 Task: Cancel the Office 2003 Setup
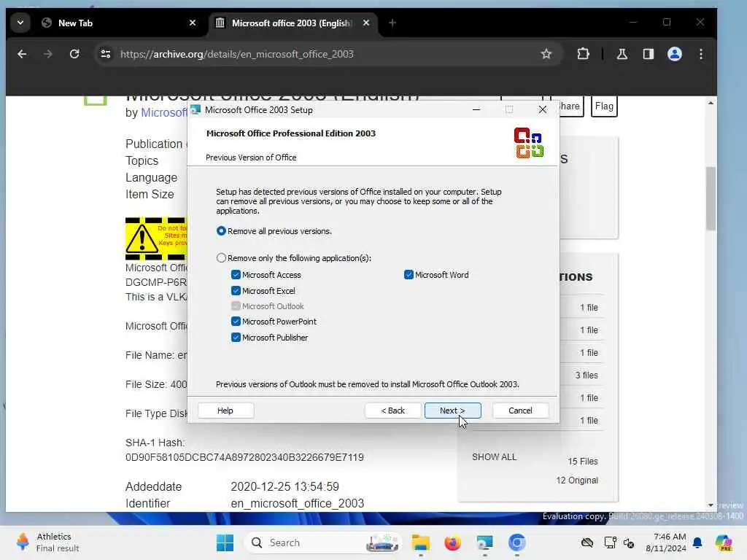click(x=520, y=411)
